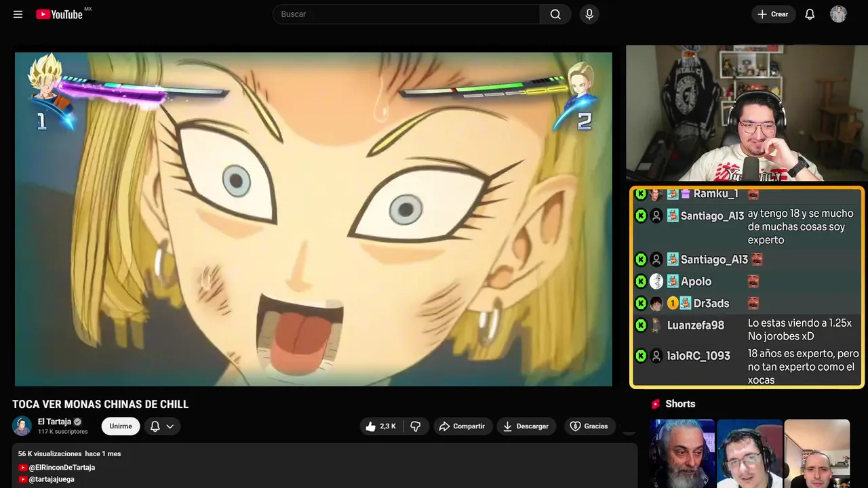Select the laloRC_1093 chat username
This screenshot has height=488, width=868.
(x=698, y=356)
